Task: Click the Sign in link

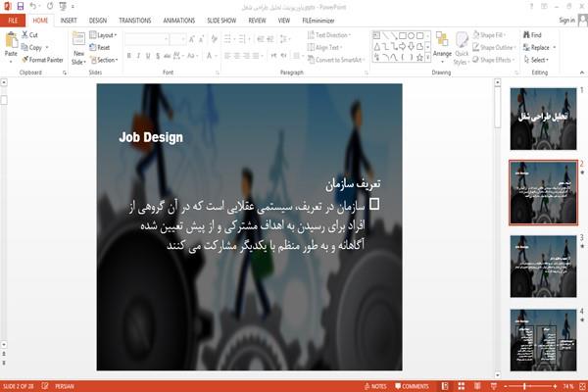Action: [x=566, y=21]
